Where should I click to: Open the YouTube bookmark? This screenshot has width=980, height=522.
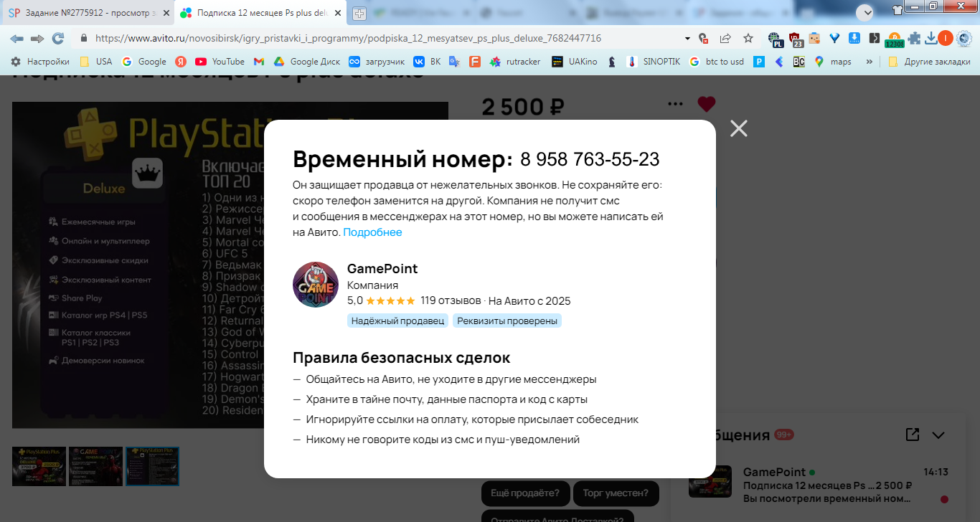[220, 62]
